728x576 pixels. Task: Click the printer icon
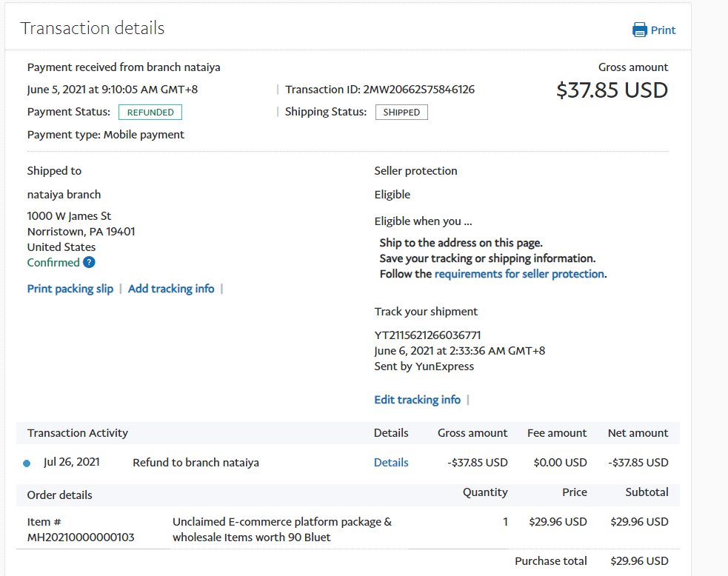coord(640,30)
